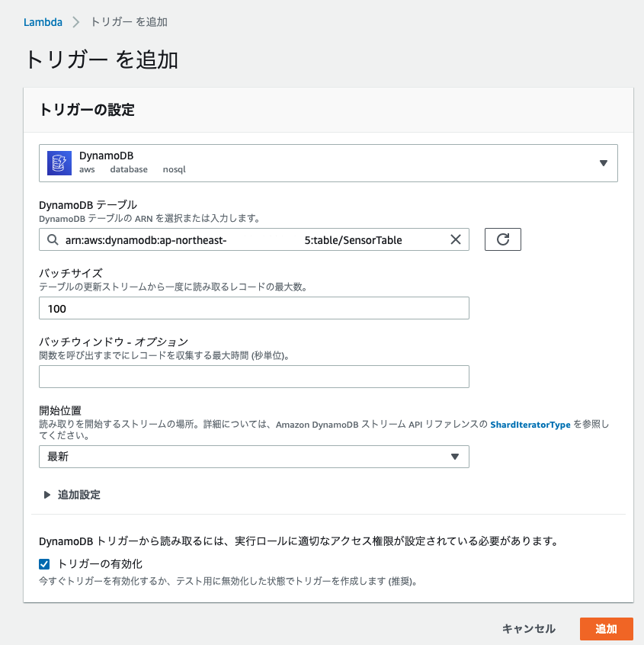Click the トリガーの設定 section heading
Image resolution: width=644 pixels, height=645 pixels.
click(x=87, y=110)
